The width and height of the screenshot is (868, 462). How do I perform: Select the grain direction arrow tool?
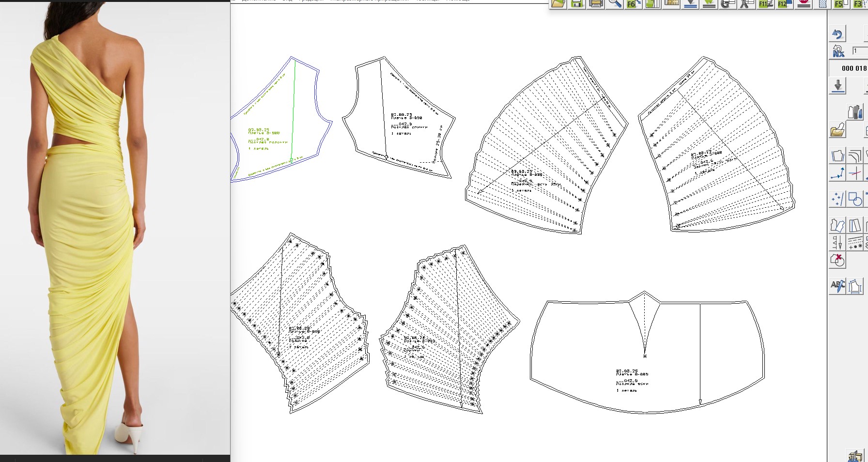coord(837,243)
